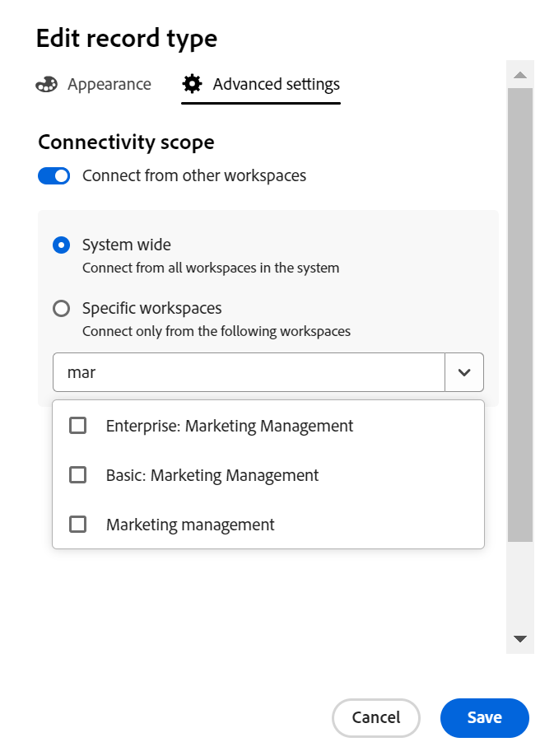
Task: Check the Basic: Marketing Management checkbox
Action: pyautogui.click(x=77, y=475)
